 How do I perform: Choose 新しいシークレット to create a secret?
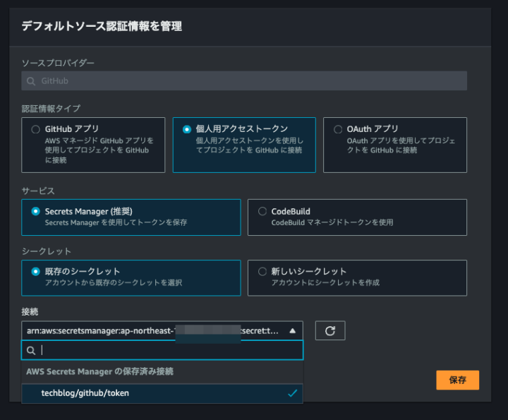click(262, 271)
